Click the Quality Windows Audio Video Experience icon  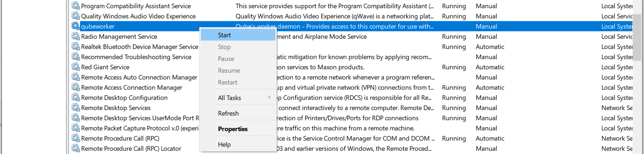pyautogui.click(x=75, y=16)
